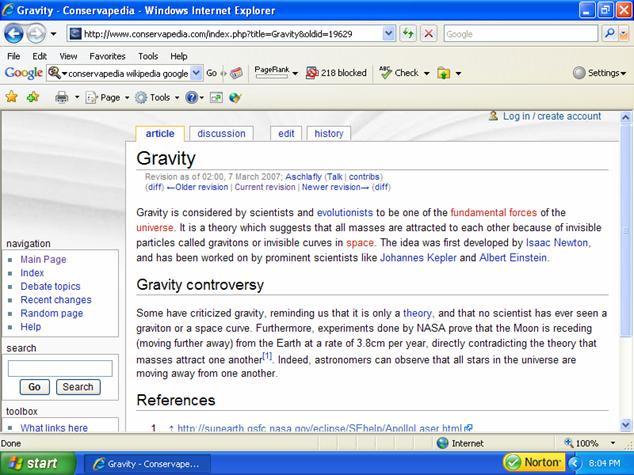Viewport: 634px width, 475px height.
Task: Open the recent pages dropdown arrow
Action: pyautogui.click(x=53, y=34)
